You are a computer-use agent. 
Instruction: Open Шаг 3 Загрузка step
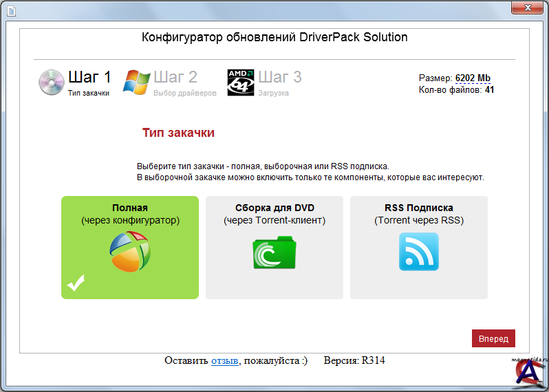pos(279,82)
